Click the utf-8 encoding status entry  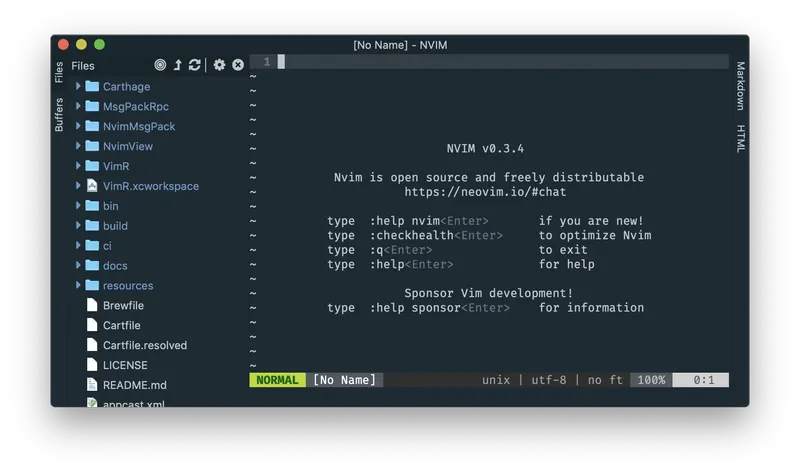(x=548, y=380)
